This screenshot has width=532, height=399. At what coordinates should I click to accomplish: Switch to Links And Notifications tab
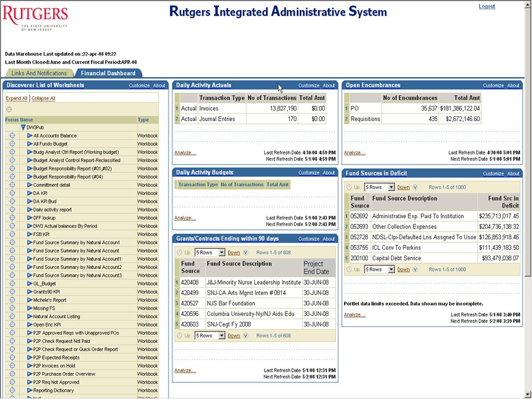(x=39, y=73)
